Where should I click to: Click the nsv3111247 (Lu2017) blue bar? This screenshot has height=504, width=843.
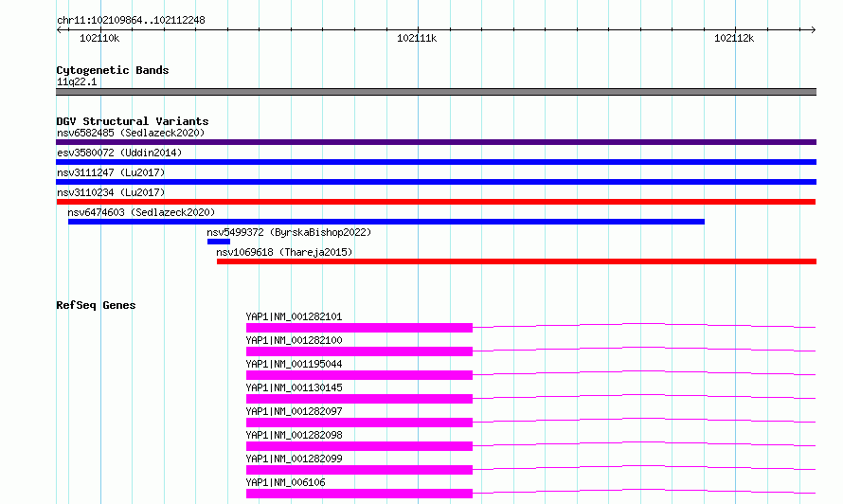tap(436, 182)
